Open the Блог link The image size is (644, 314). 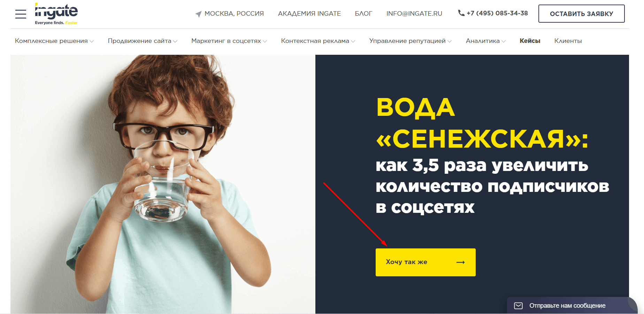pyautogui.click(x=363, y=14)
